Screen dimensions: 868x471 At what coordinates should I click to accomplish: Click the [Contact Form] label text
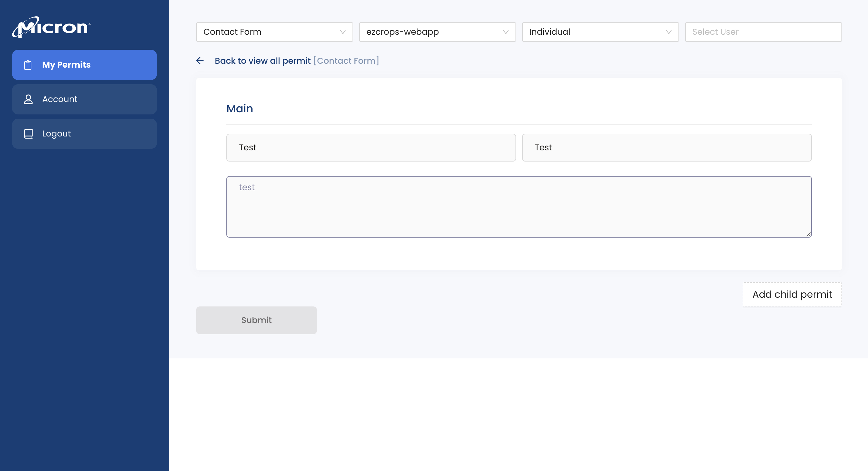(346, 61)
